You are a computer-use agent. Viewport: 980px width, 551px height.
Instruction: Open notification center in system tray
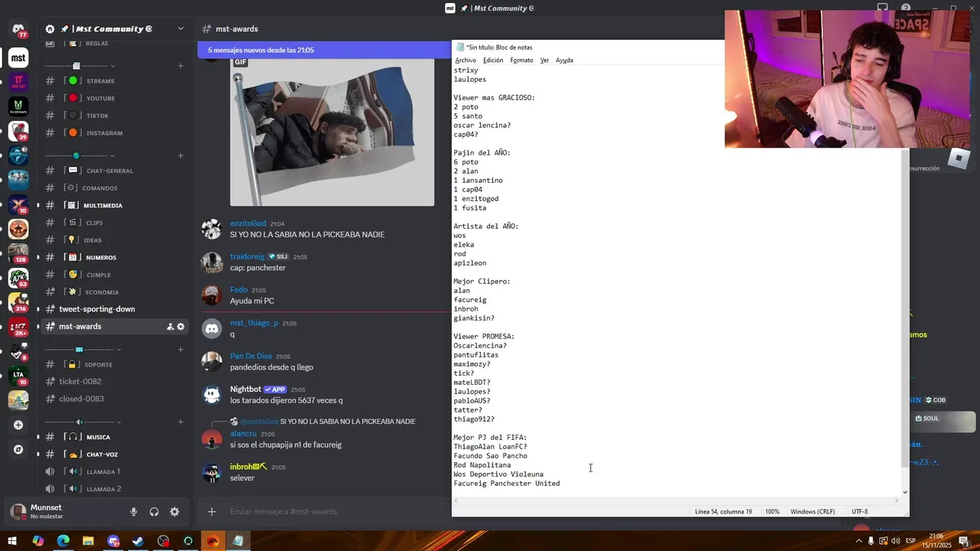click(x=964, y=541)
